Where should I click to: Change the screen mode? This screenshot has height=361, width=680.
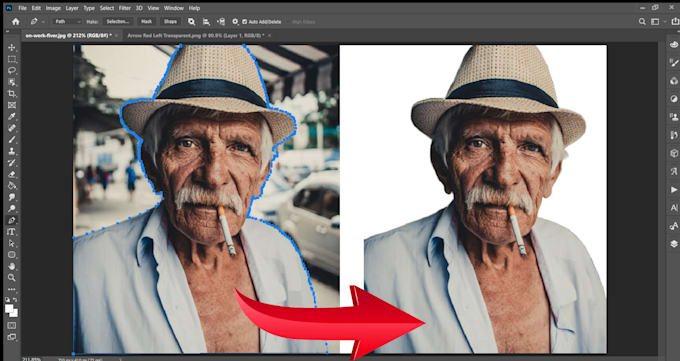coord(12,337)
